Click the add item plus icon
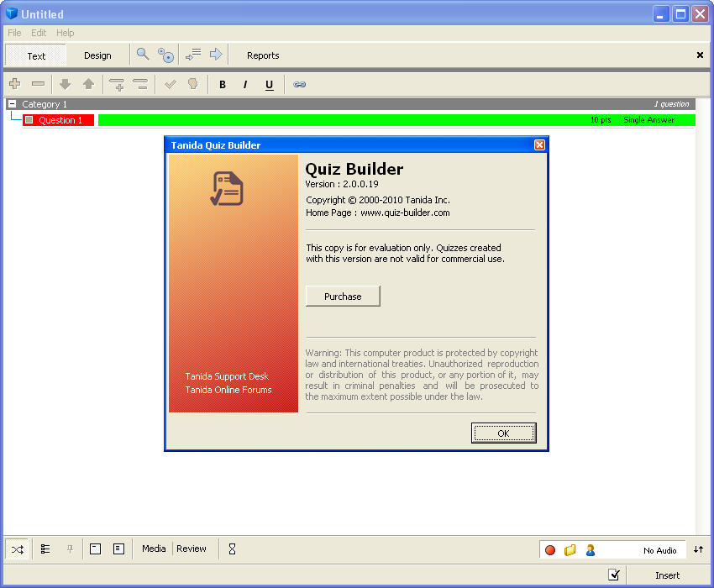This screenshot has height=588, width=714. (14, 84)
